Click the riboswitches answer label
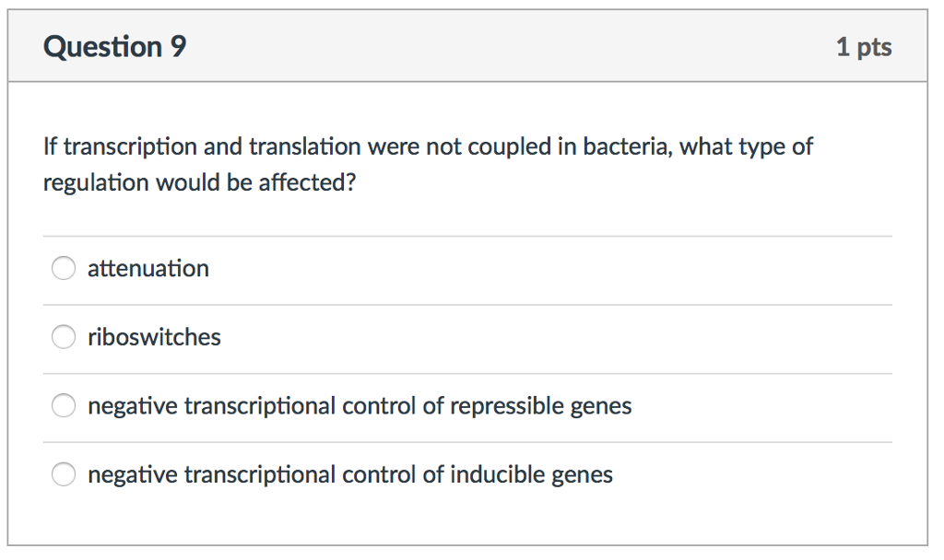944x560 pixels. pyautogui.click(x=153, y=337)
